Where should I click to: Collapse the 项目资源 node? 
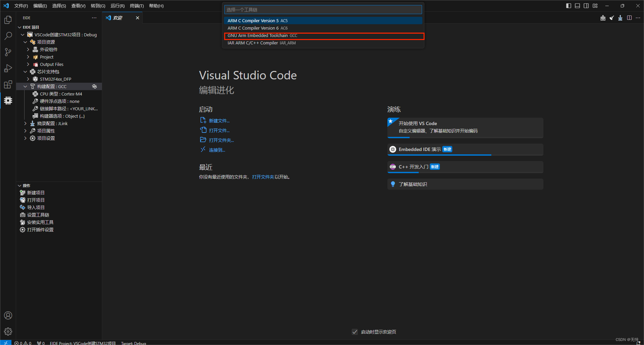(25, 42)
